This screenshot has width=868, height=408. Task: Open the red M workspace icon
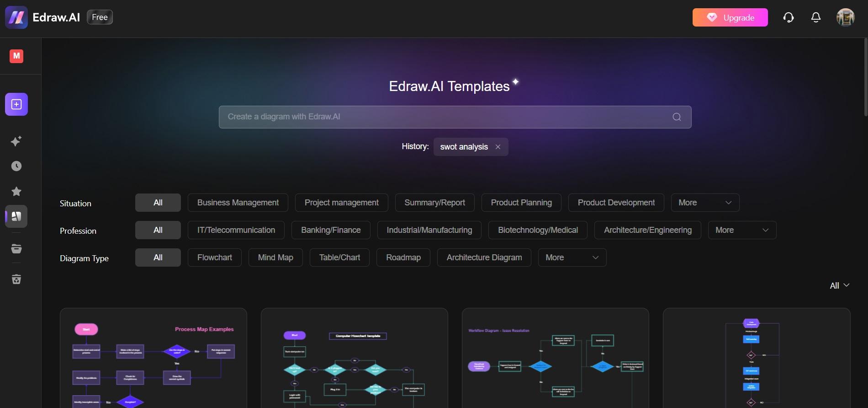pos(16,56)
